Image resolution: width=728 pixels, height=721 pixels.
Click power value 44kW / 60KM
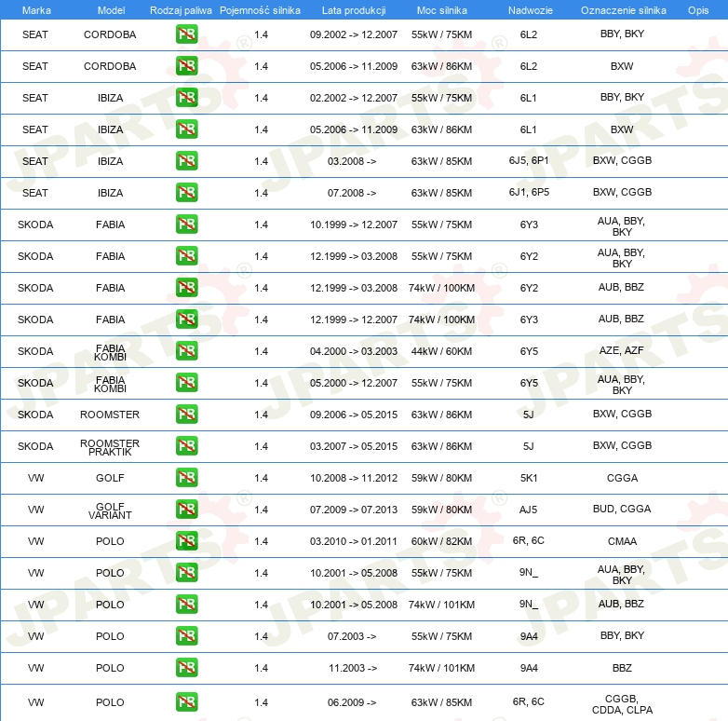[x=441, y=351]
